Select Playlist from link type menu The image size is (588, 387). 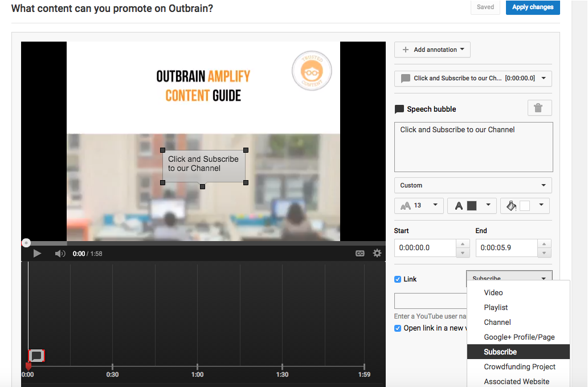(x=496, y=307)
